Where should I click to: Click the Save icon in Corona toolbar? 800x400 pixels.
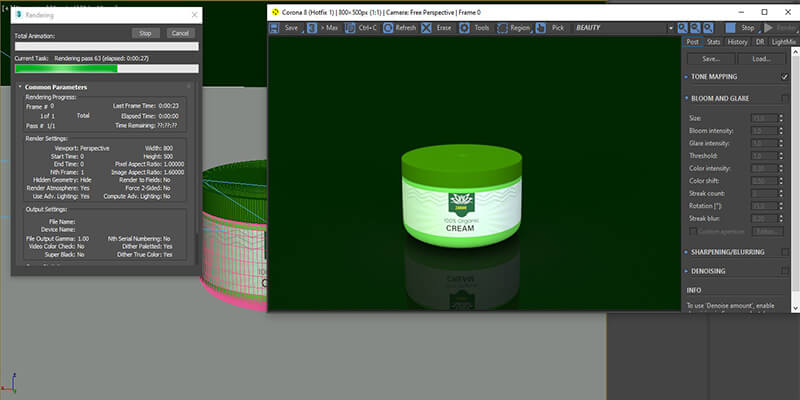click(x=285, y=28)
